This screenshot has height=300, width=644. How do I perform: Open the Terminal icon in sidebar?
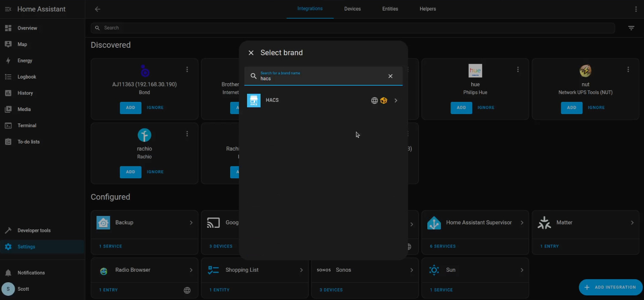coord(8,125)
